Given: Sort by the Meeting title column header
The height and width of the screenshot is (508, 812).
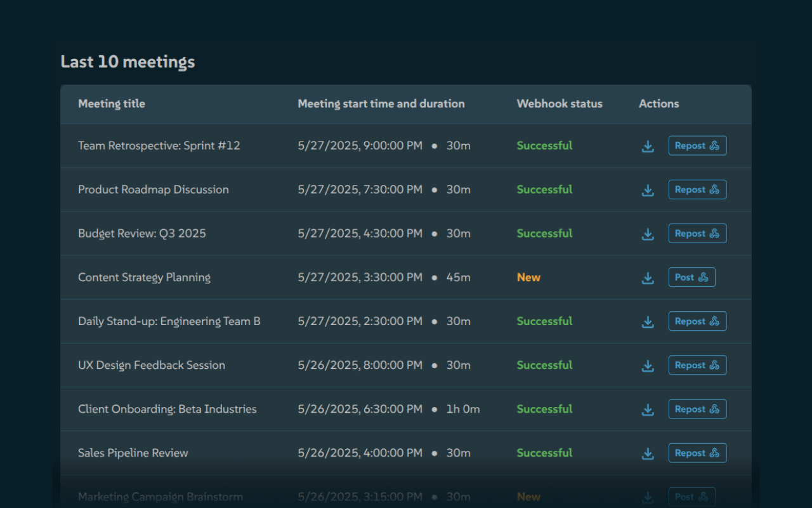Looking at the screenshot, I should coord(112,104).
